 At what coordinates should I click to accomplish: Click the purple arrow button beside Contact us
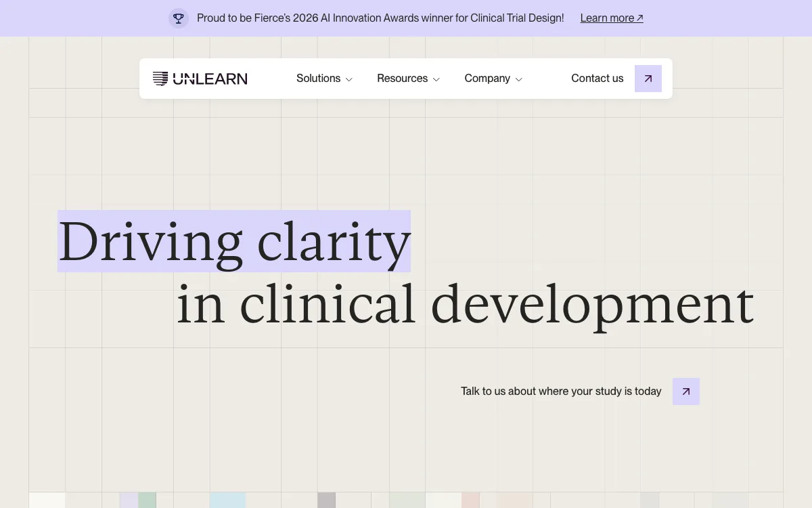coord(648,79)
